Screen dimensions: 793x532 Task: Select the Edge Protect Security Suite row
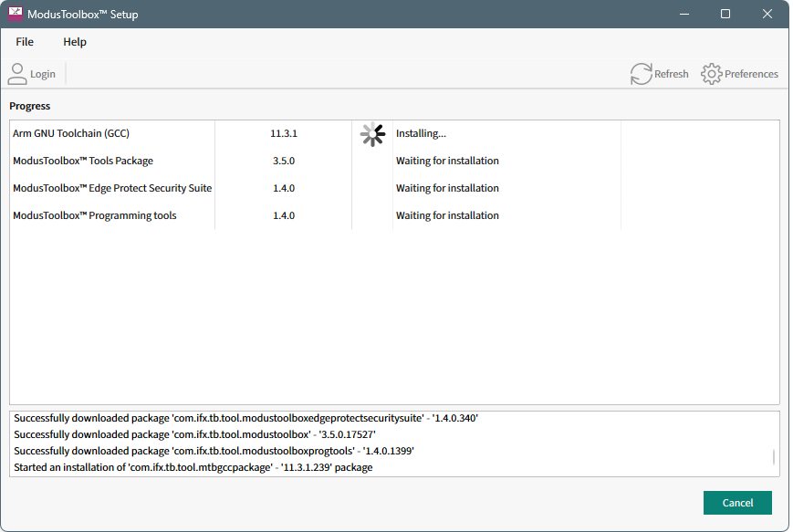point(112,188)
